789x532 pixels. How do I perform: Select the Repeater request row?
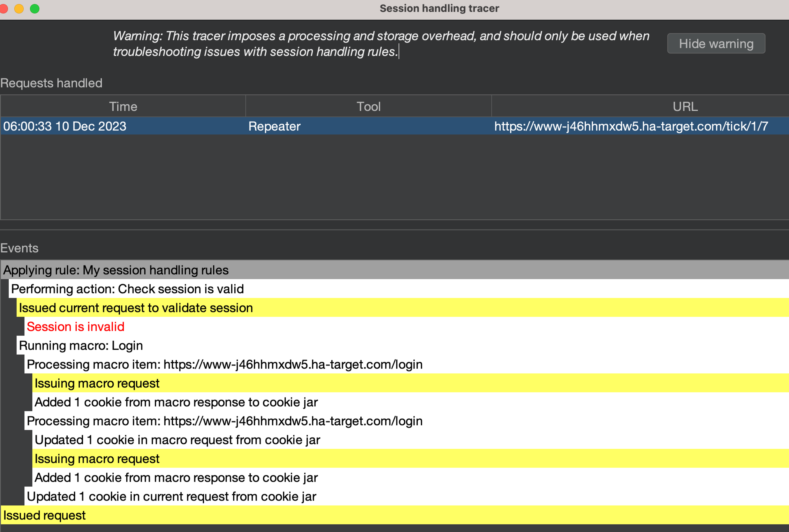[274, 126]
